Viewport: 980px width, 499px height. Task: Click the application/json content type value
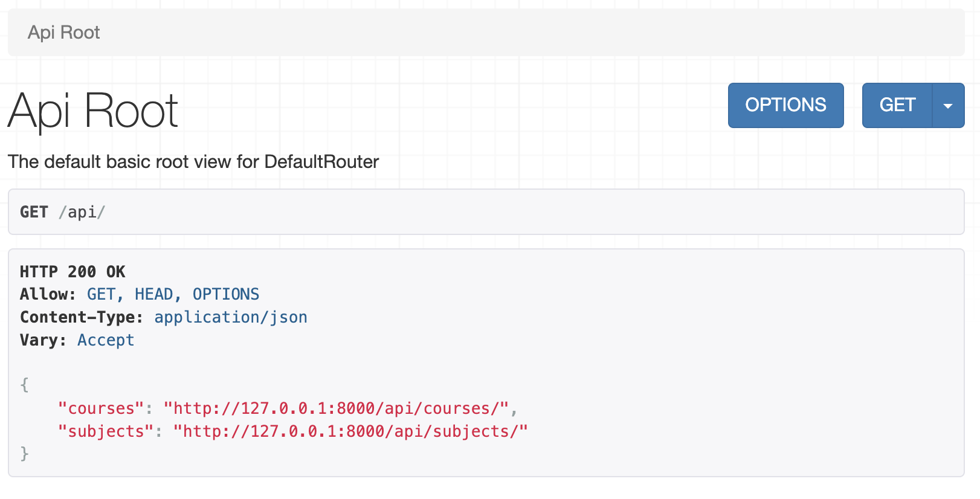pos(231,317)
